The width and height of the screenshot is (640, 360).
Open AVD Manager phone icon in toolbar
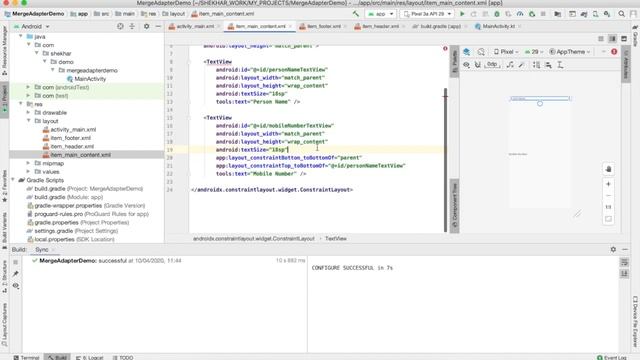(x=596, y=14)
